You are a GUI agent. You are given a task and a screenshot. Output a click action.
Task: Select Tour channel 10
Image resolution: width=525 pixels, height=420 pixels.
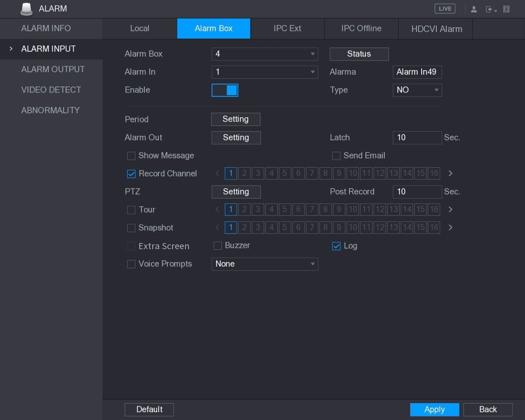pyautogui.click(x=352, y=210)
